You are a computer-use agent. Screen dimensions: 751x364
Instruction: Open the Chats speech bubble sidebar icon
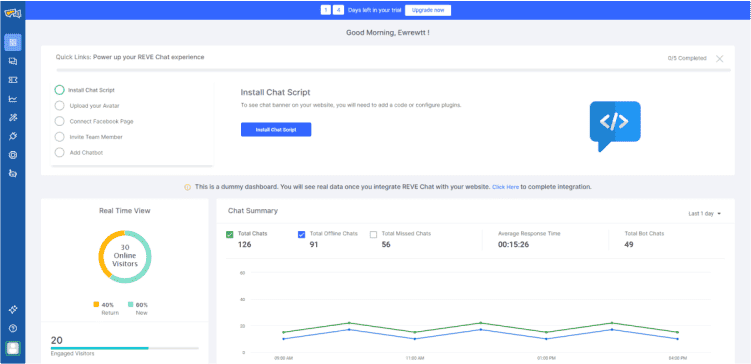(13, 61)
